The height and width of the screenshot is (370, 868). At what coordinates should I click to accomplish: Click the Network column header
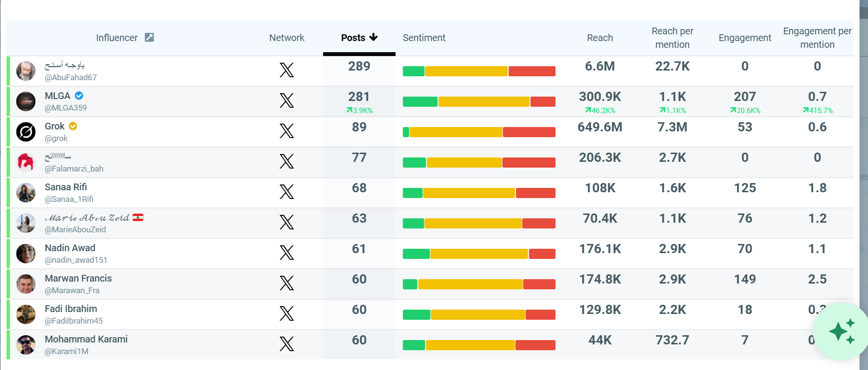(287, 38)
